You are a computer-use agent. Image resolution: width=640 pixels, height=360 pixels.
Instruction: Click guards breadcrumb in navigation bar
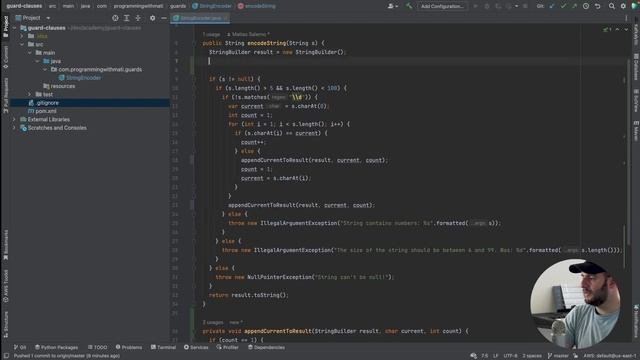(x=178, y=6)
